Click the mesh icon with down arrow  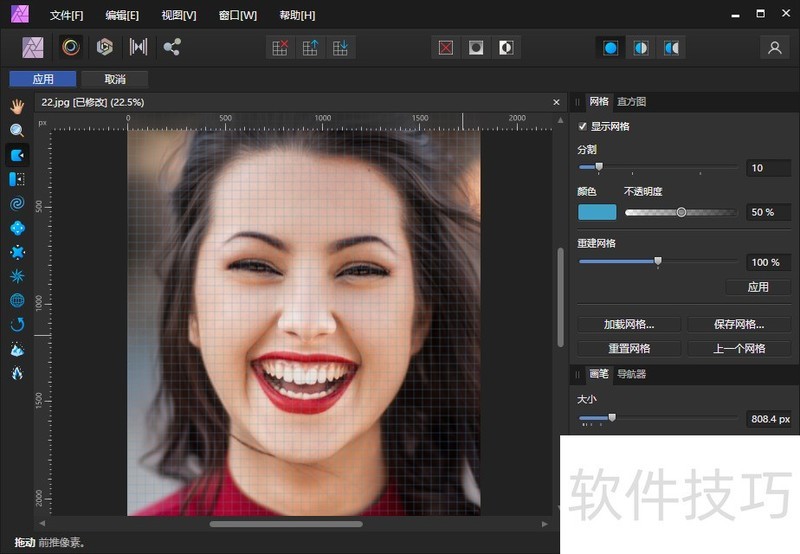point(340,48)
